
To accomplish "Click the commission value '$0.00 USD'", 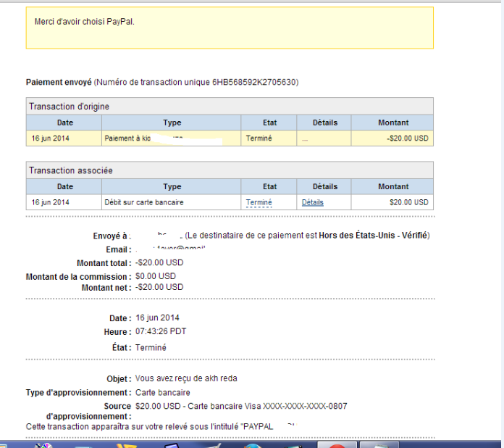I will [x=156, y=276].
